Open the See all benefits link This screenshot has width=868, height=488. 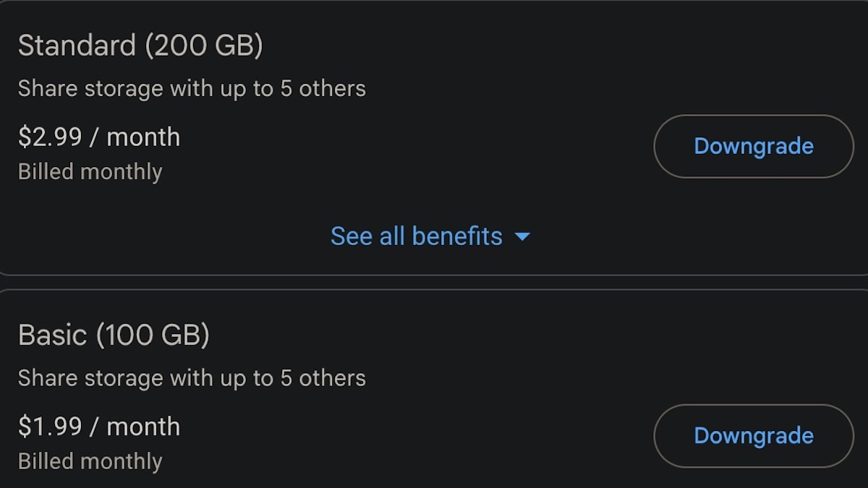point(417,236)
